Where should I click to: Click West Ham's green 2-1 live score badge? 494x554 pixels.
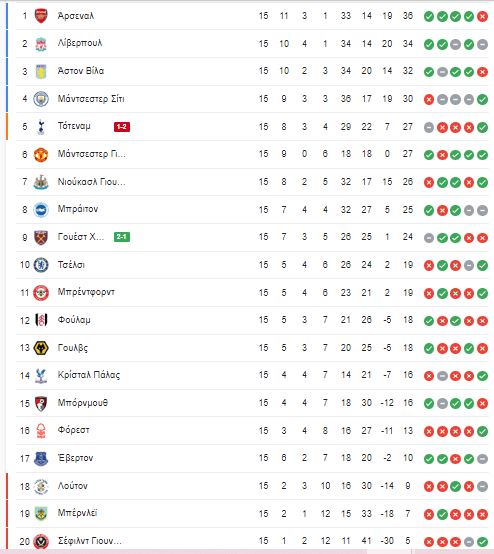(x=122, y=237)
